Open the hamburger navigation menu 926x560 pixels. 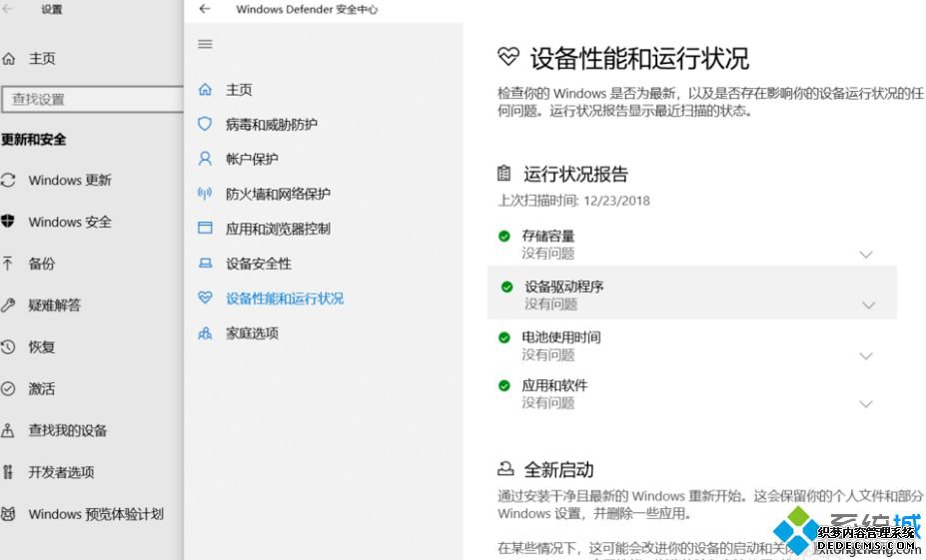pyautogui.click(x=205, y=44)
